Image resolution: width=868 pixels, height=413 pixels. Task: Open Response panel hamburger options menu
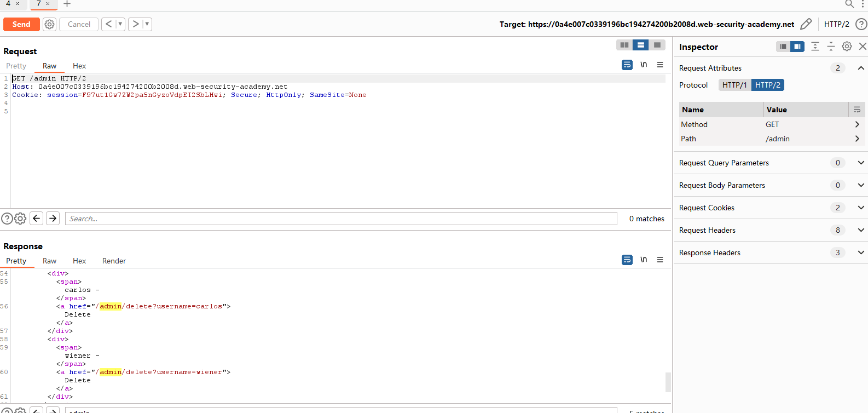coord(660,260)
